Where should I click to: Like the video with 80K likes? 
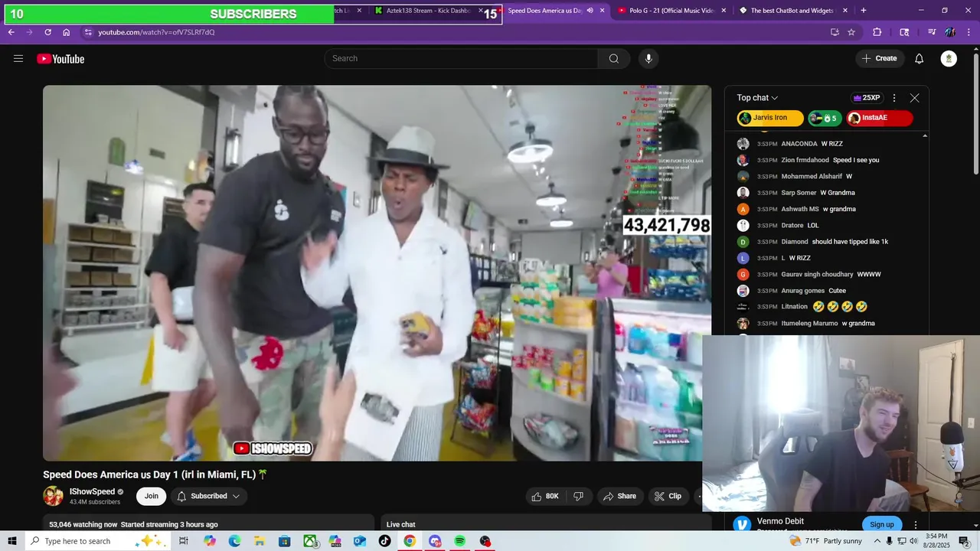point(545,496)
